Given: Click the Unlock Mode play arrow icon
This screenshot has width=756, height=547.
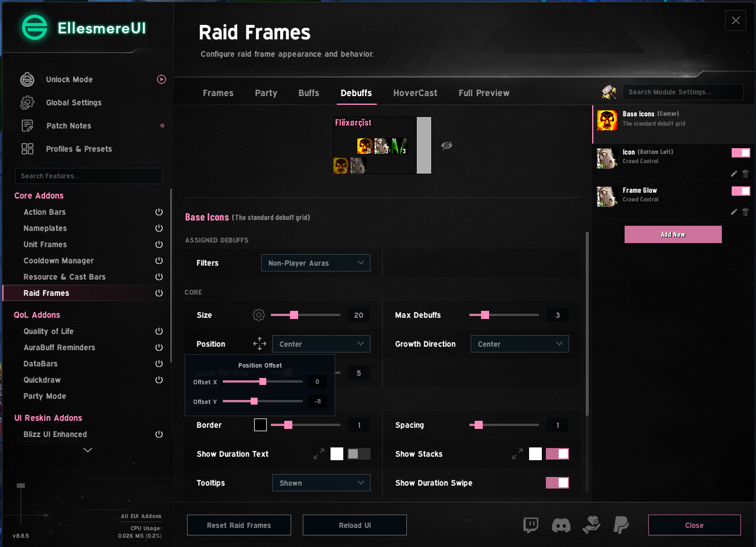Looking at the screenshot, I should click(162, 79).
